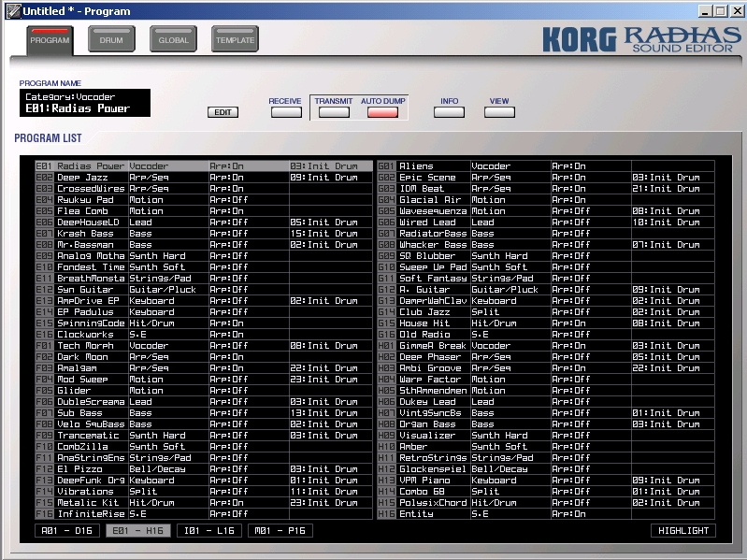The width and height of the screenshot is (747, 560).
Task: Select program G16 Old Radio
Action: 546,335
